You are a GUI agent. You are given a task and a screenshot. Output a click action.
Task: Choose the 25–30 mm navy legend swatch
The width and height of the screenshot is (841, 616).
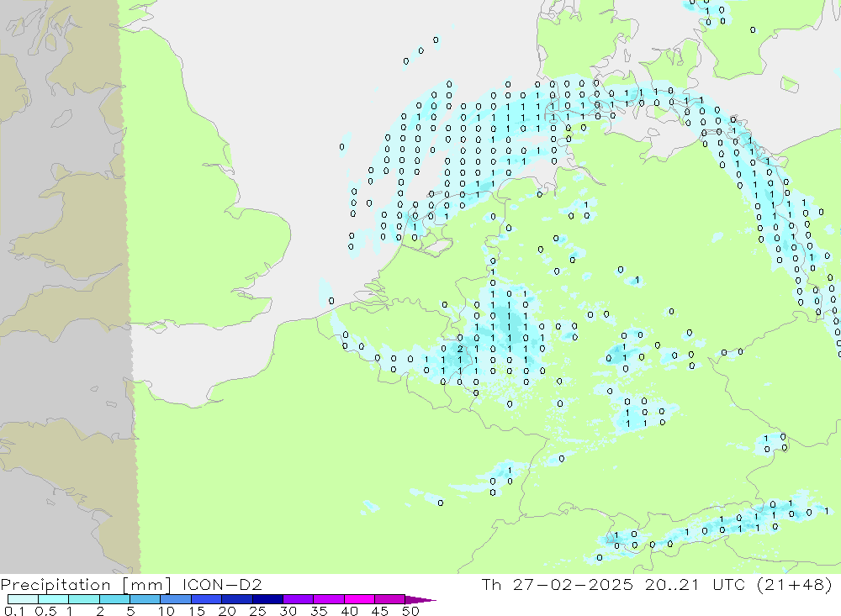tap(267, 599)
